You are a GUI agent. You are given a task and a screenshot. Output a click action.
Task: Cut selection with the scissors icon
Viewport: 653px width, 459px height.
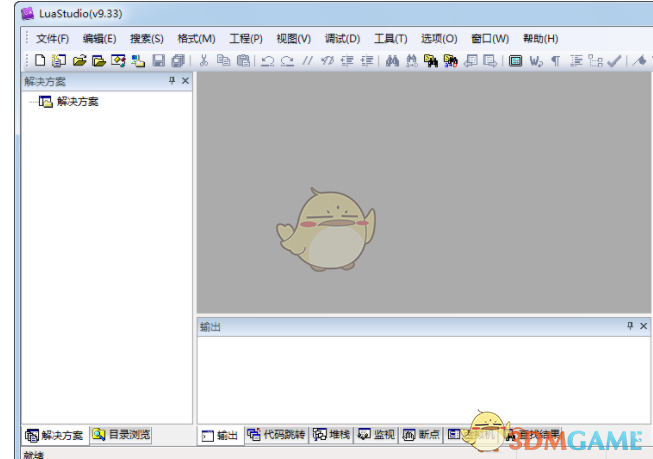(x=204, y=61)
